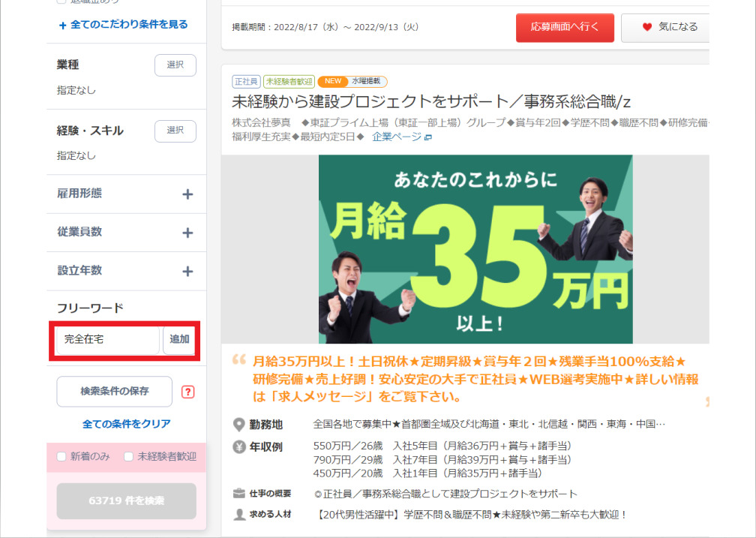Screen dimensions: 756x538
Task: Click the フリーワード input containing 完全在宅
Action: [107, 340]
